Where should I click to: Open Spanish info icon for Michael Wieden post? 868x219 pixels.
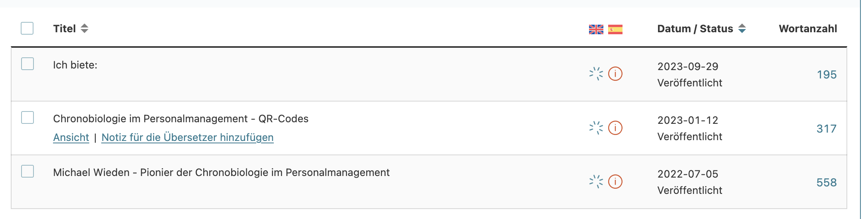click(x=615, y=182)
